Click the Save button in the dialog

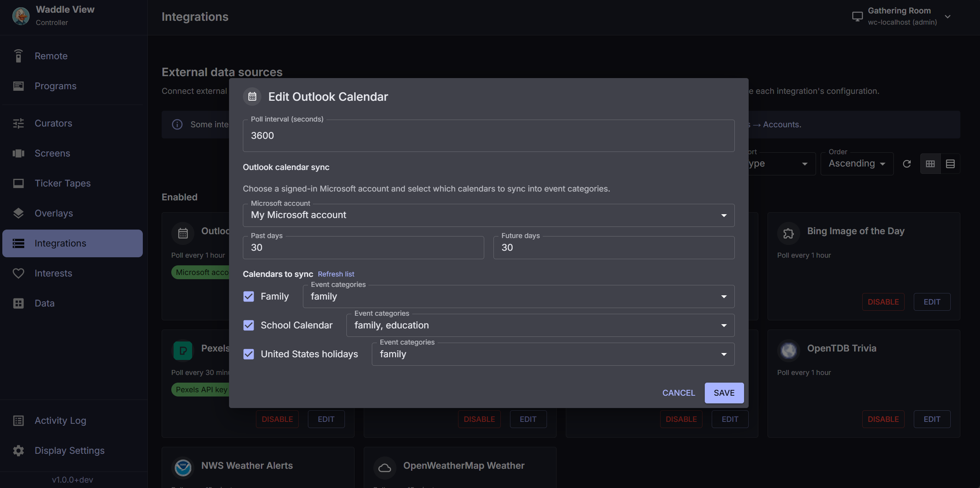pos(724,393)
